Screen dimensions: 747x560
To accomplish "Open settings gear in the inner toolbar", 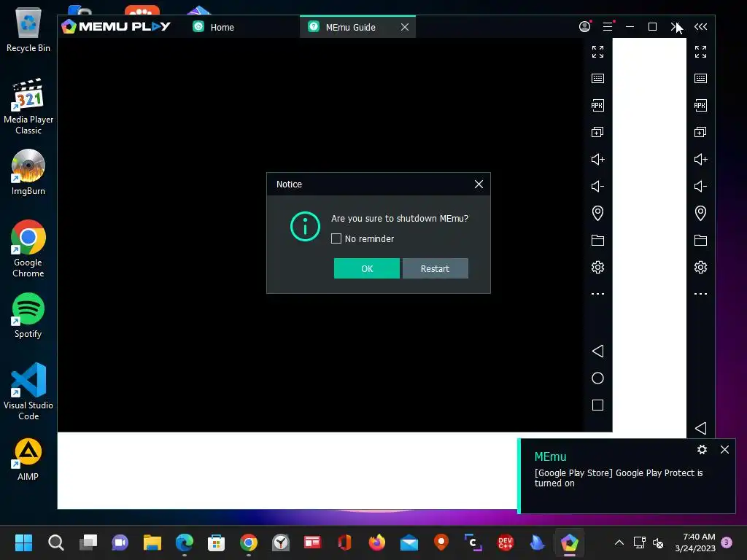I will point(597,267).
